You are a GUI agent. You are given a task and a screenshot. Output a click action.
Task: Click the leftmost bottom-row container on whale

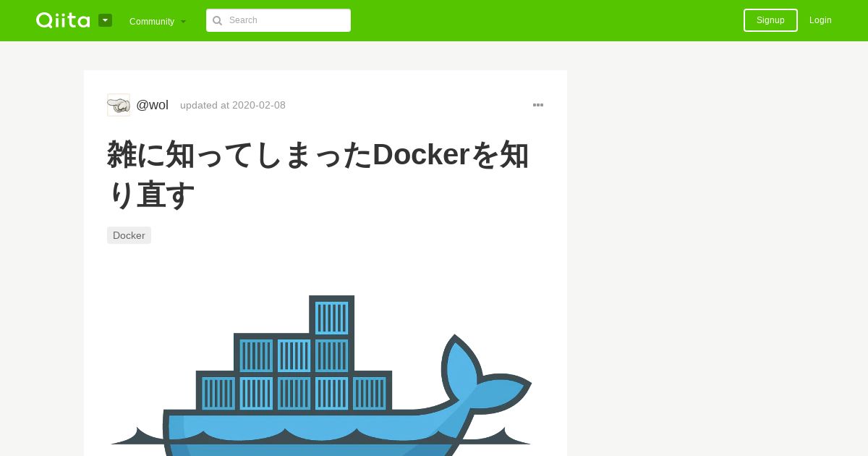click(x=218, y=393)
